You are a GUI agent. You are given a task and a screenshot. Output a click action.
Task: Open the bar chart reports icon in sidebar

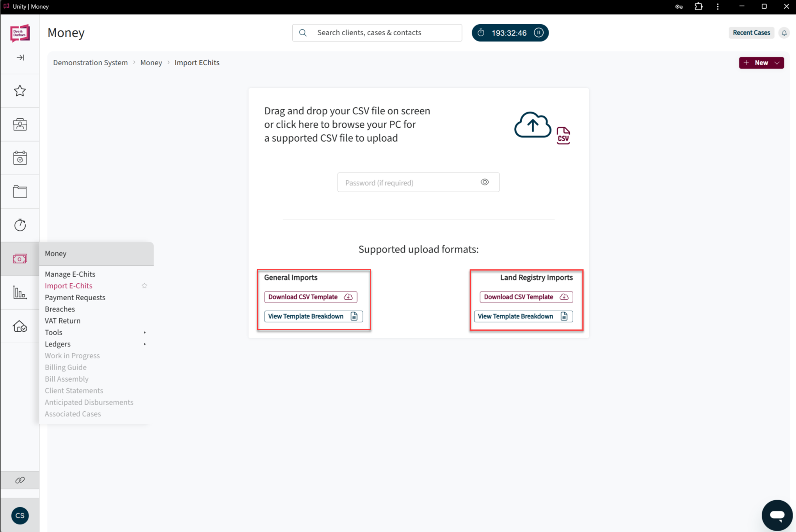coord(20,292)
